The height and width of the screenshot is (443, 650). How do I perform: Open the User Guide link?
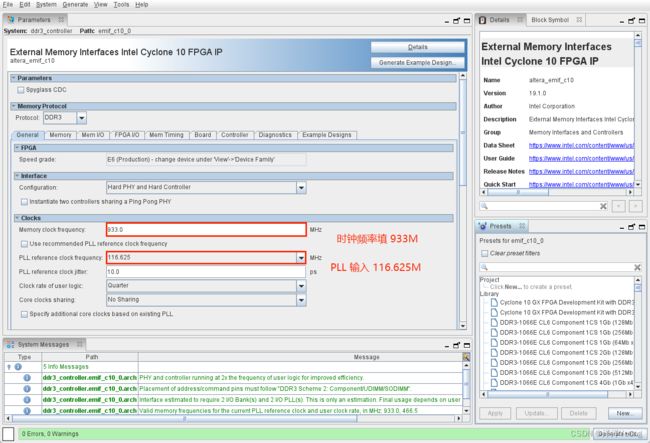[x=581, y=159]
